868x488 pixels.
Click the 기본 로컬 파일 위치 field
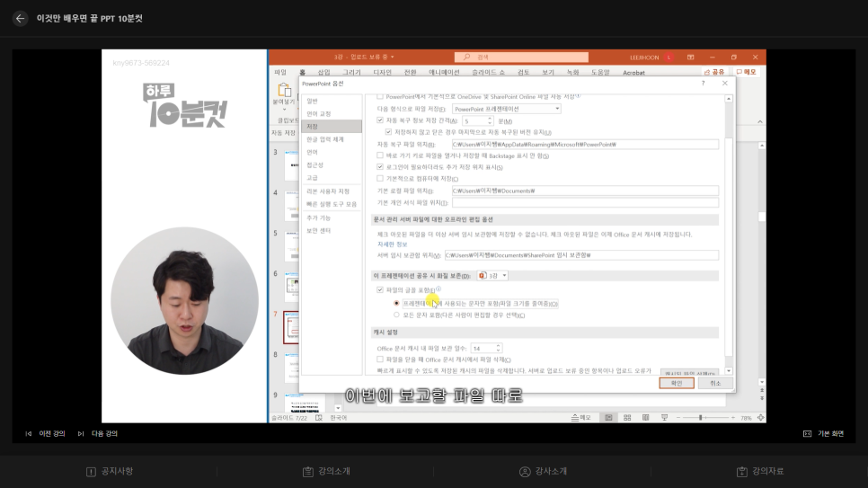pos(585,191)
